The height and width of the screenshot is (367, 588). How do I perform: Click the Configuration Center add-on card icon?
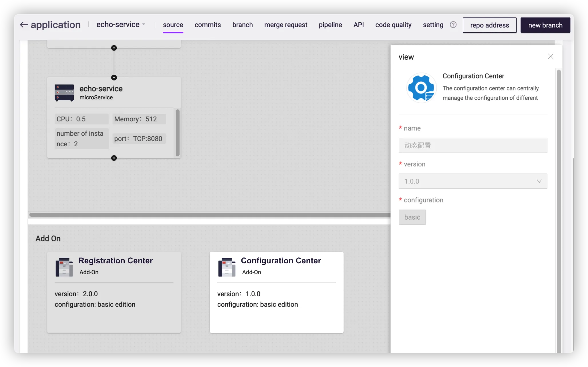[227, 267]
